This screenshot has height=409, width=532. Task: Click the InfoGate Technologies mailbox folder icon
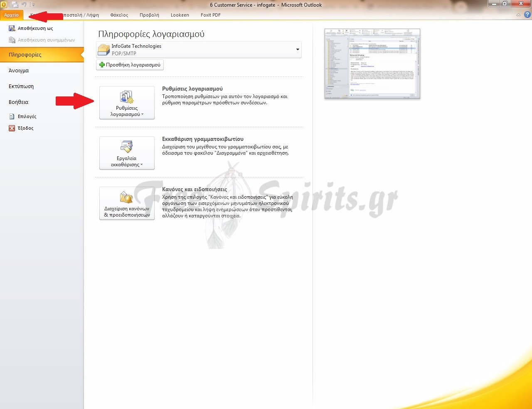tap(103, 50)
